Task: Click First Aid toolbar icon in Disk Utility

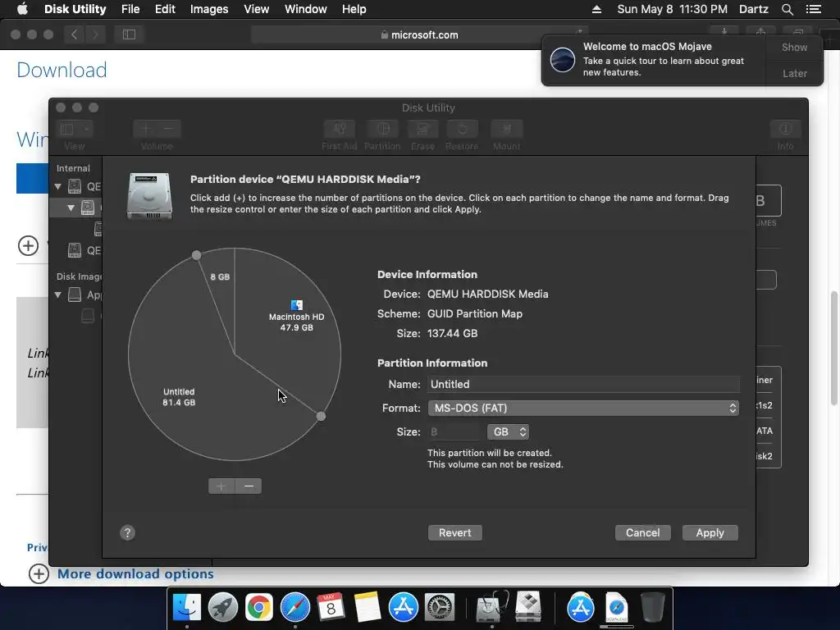Action: [x=339, y=129]
